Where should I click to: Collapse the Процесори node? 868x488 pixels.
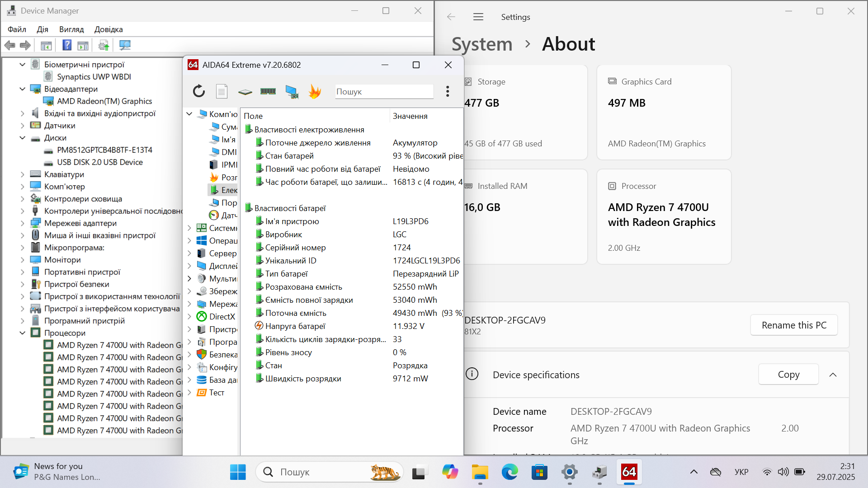pos(22,333)
